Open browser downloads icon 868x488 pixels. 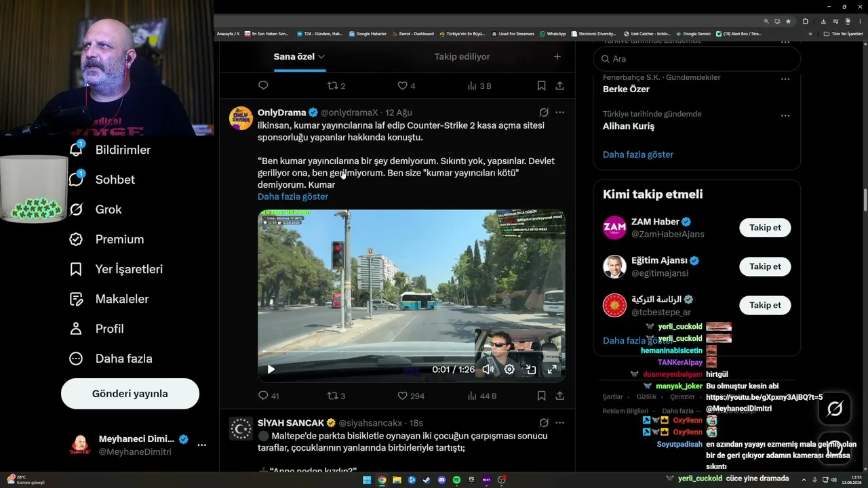click(823, 21)
